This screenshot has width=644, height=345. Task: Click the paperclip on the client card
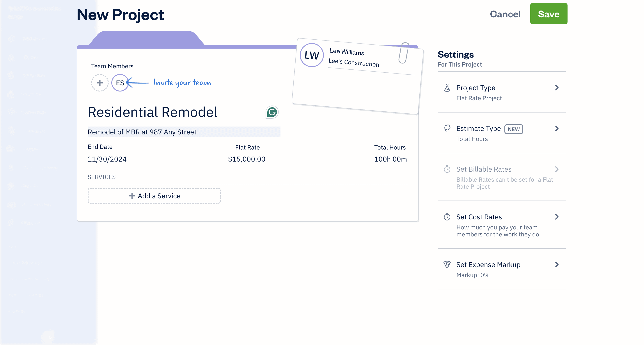403,53
